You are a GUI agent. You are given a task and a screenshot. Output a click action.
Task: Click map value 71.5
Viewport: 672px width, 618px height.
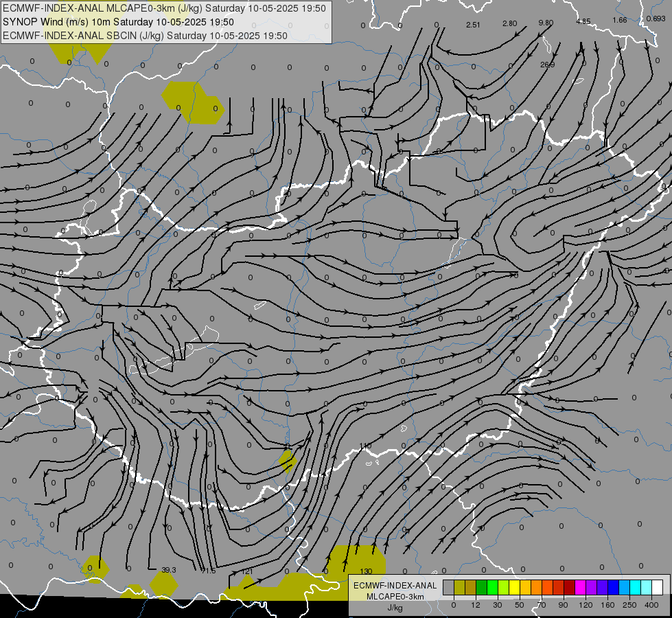(x=208, y=571)
